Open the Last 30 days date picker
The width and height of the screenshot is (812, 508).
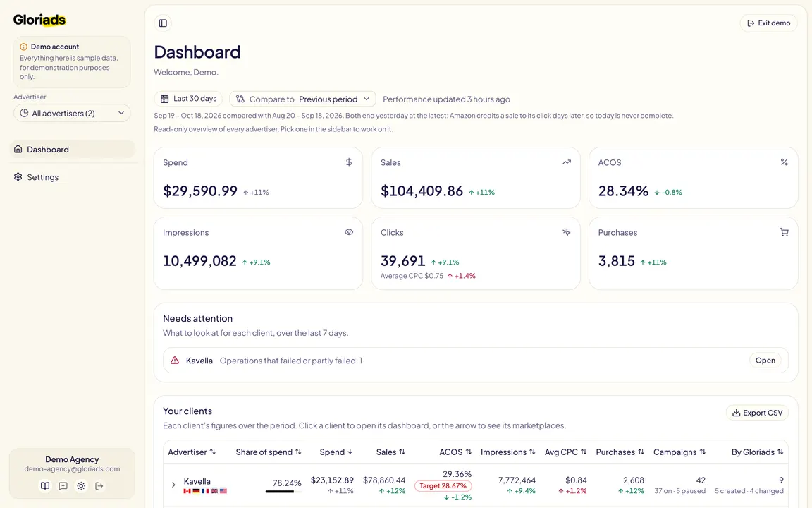pyautogui.click(x=188, y=99)
